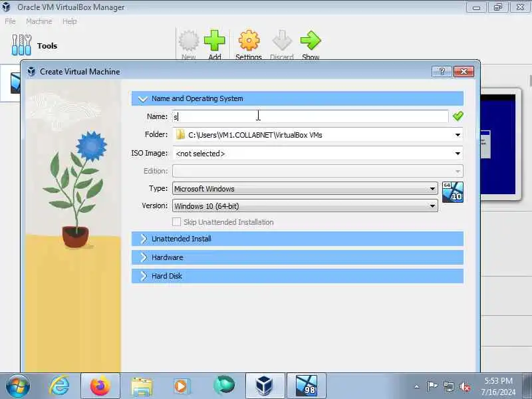Select the VM entry in Manager's machine list
This screenshot has width=532, height=399.
pyautogui.click(x=10, y=83)
